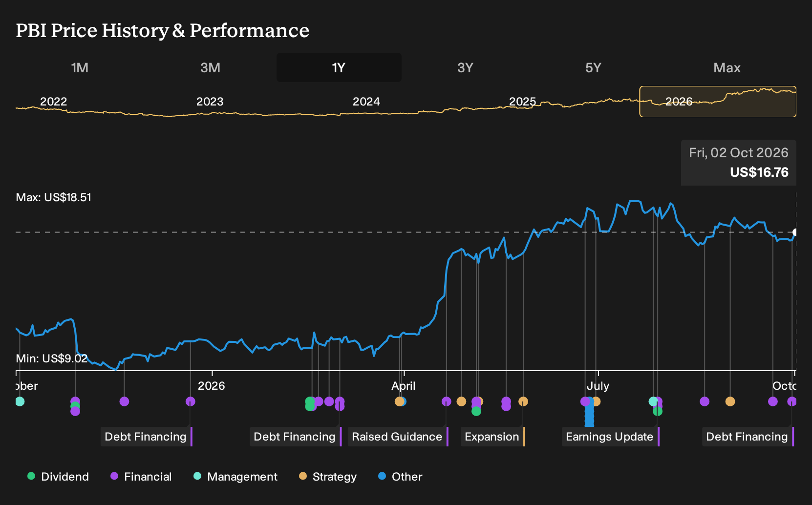
Task: Click the April axis label
Action: [404, 386]
